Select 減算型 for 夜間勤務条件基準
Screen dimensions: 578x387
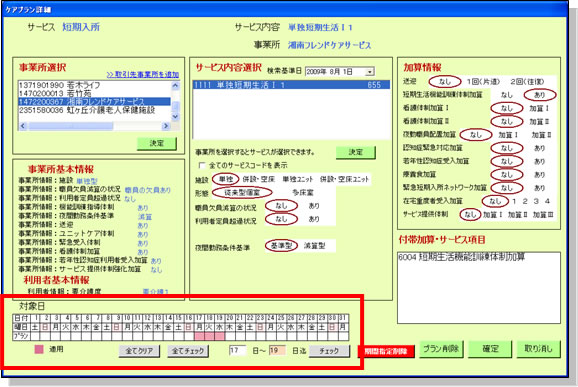(314, 246)
